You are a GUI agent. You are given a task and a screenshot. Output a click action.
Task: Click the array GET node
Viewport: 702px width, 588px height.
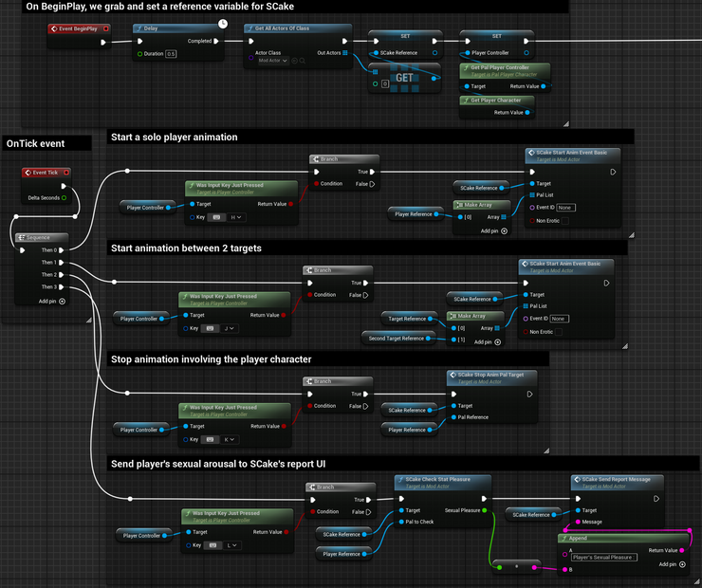pyautogui.click(x=404, y=80)
